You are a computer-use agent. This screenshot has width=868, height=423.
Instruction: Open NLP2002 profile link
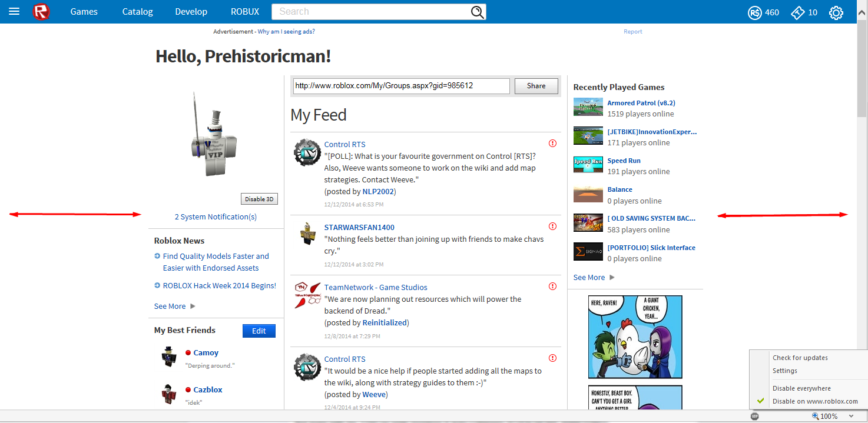378,191
